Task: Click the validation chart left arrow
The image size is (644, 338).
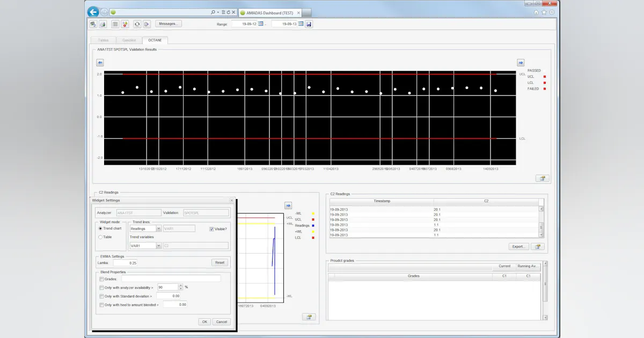Action: click(x=100, y=62)
